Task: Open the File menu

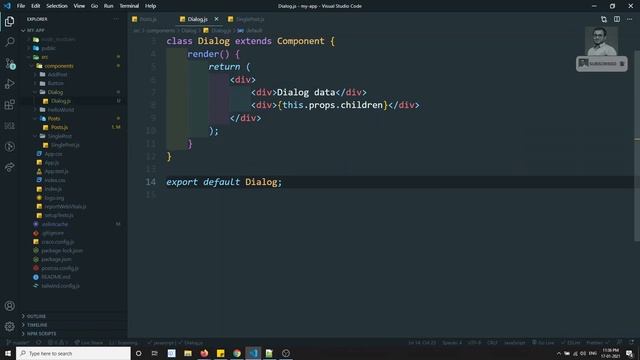Action: (x=21, y=6)
